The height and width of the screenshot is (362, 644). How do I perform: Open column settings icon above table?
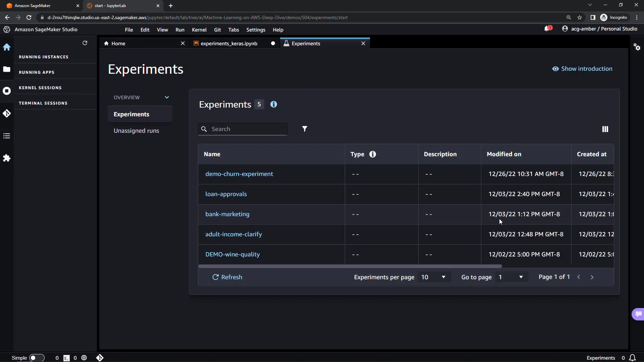click(605, 129)
